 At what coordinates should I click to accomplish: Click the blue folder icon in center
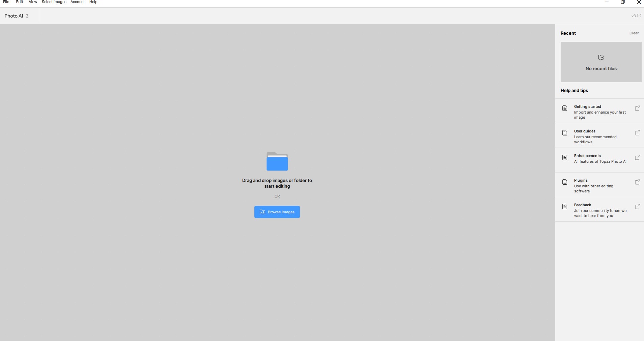[277, 162]
